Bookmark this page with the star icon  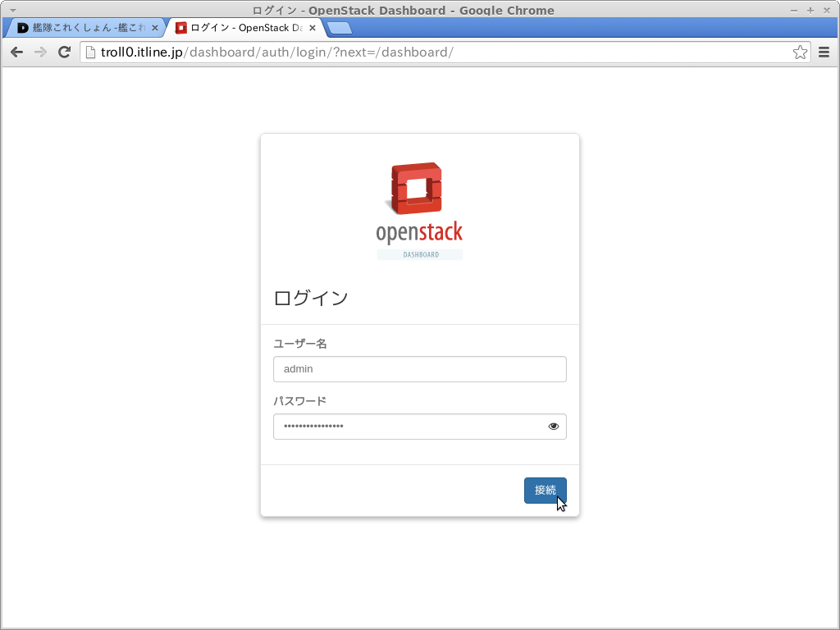(x=800, y=52)
